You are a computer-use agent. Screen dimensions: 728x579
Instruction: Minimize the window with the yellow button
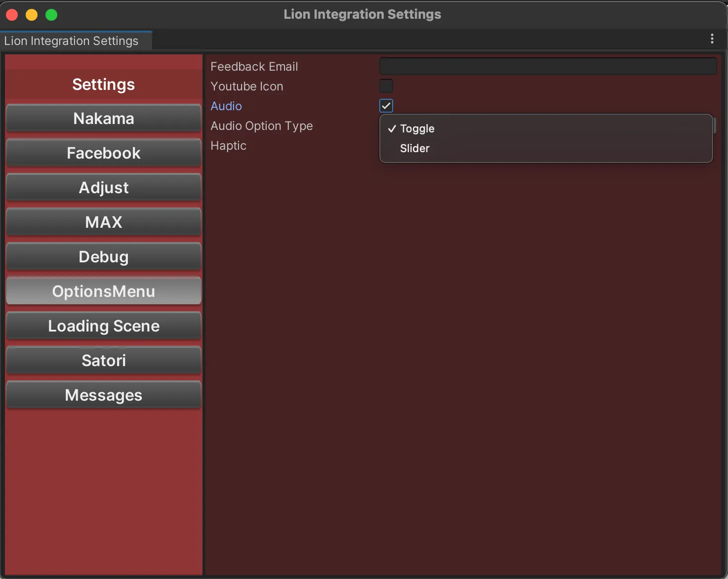click(x=32, y=15)
